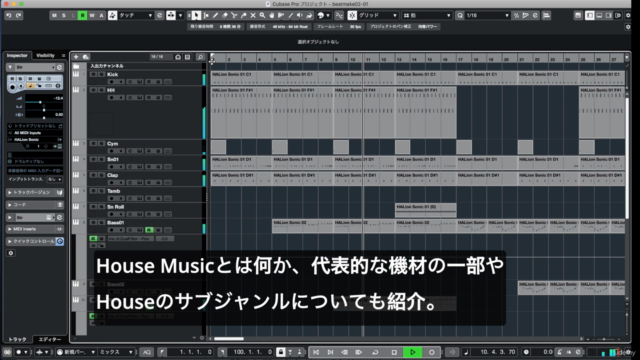Click the left locator position field
The image size is (640, 360).
[x=191, y=352]
